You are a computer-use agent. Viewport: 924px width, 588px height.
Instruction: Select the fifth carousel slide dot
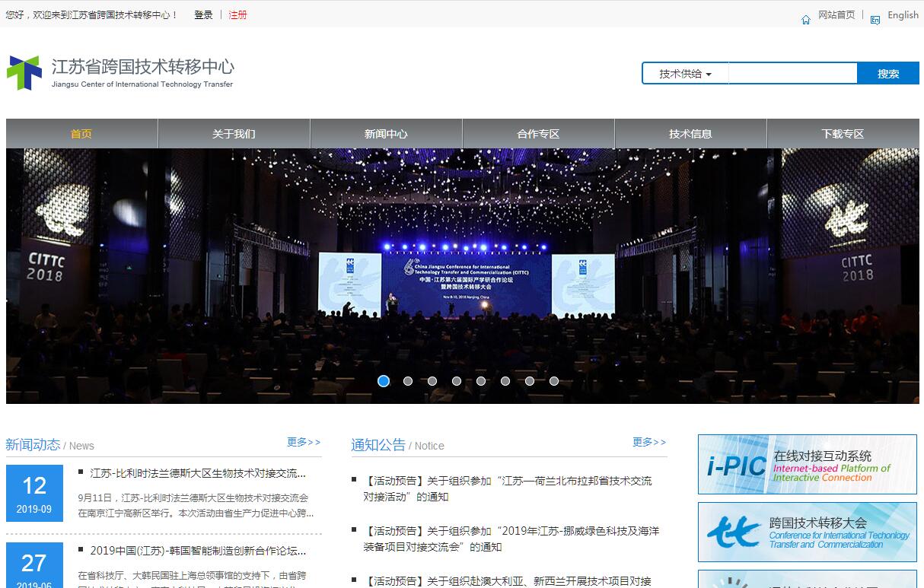[481, 381]
